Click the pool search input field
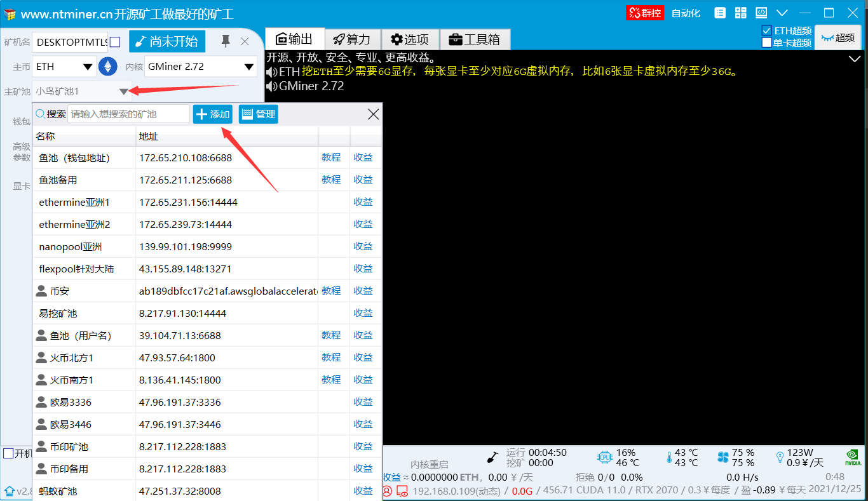The width and height of the screenshot is (868, 501). pyautogui.click(x=128, y=114)
